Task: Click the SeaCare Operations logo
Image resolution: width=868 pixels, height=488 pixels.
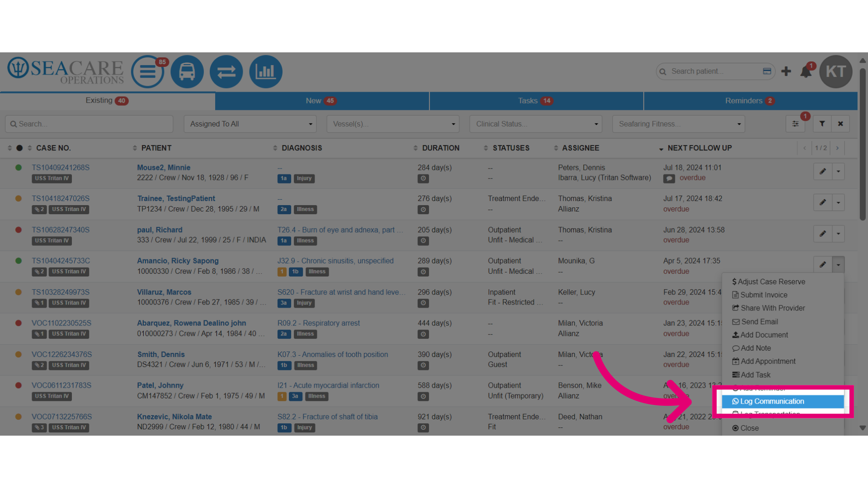Action: point(66,71)
